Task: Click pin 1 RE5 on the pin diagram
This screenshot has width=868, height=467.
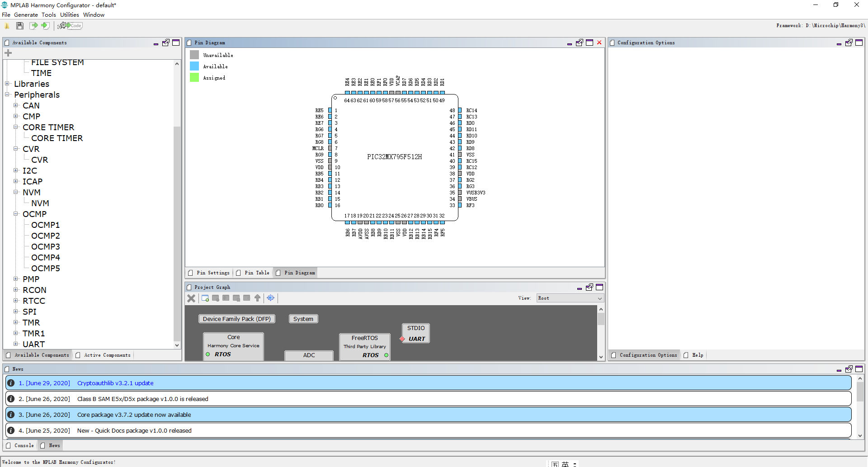Action: pos(330,110)
